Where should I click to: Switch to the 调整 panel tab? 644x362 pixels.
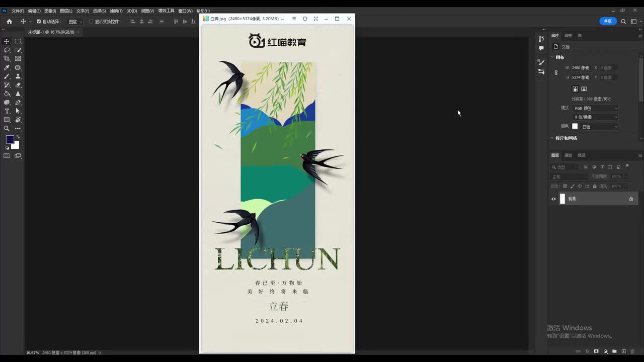click(568, 36)
